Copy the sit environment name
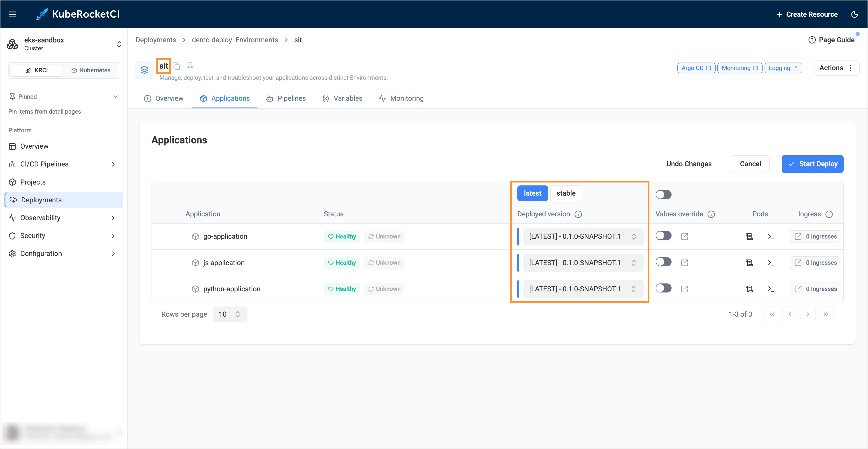Screen dimensions: 868x449 [x=177, y=66]
